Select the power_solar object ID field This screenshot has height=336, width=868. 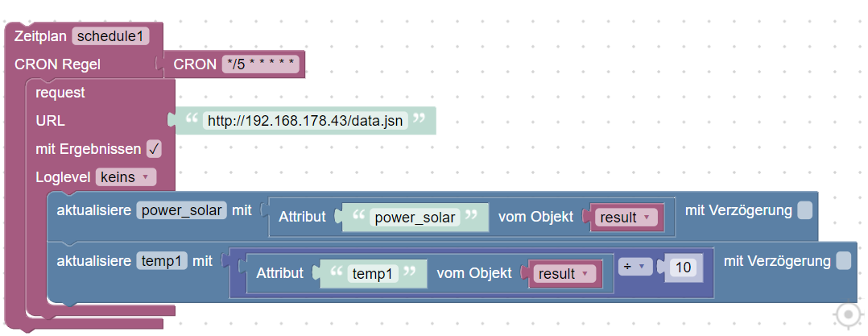coord(182,211)
